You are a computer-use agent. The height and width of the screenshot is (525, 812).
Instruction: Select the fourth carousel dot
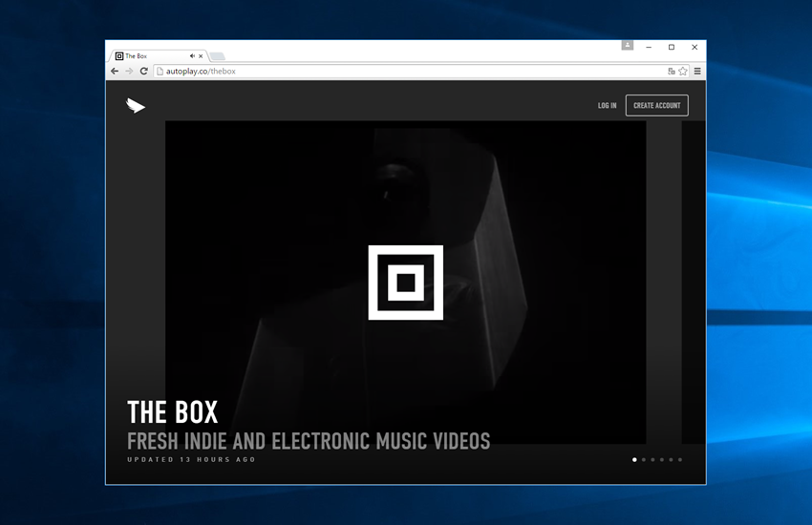coord(662,460)
